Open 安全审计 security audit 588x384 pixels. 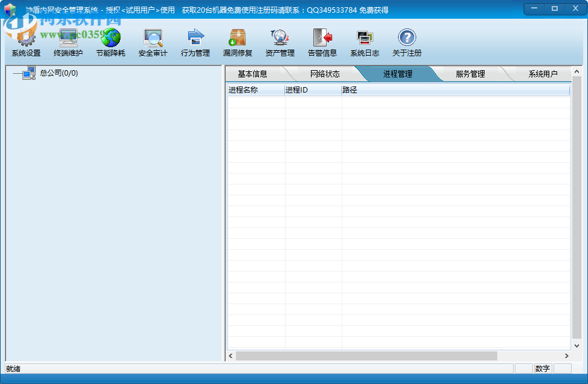(153, 43)
